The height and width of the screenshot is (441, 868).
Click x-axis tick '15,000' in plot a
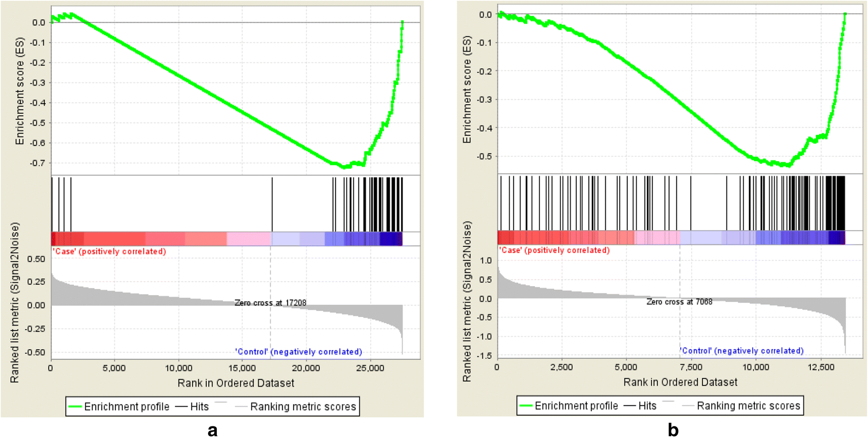click(x=242, y=368)
